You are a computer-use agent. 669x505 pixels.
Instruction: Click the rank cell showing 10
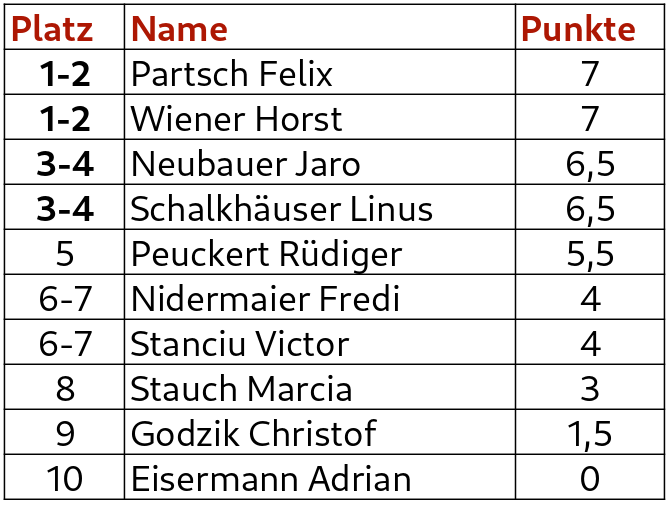pyautogui.click(x=65, y=479)
